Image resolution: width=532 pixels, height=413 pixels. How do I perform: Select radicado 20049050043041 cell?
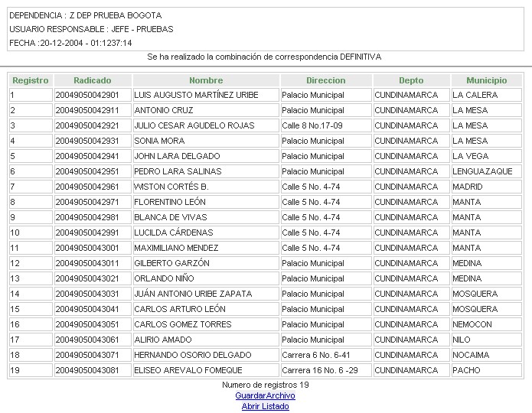click(x=93, y=309)
